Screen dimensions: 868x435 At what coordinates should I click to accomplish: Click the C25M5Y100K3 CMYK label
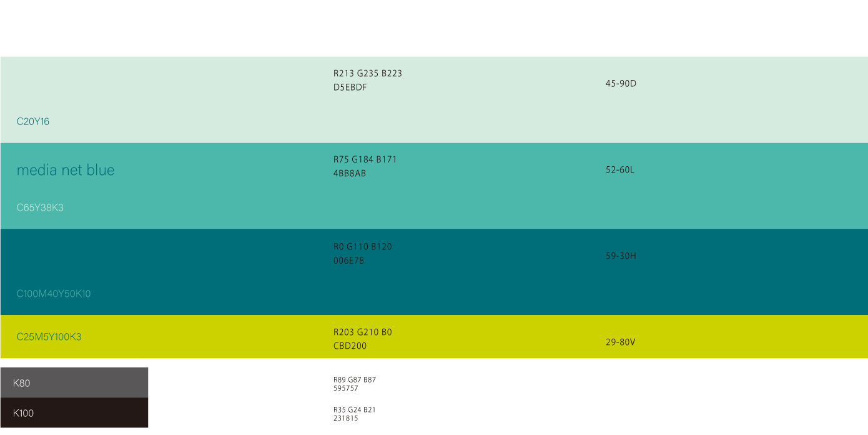pyautogui.click(x=49, y=337)
